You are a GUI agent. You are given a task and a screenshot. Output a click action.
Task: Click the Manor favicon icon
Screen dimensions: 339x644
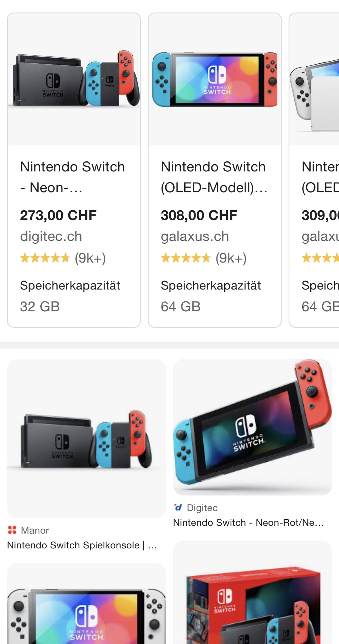[x=12, y=530]
